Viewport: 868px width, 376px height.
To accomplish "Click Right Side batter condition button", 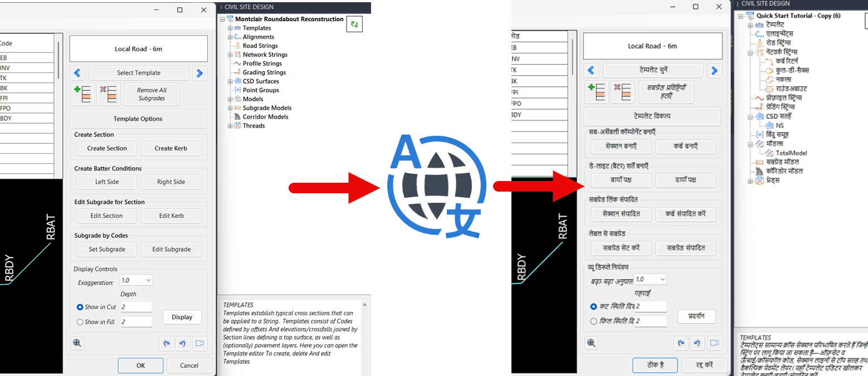I will tap(171, 182).
